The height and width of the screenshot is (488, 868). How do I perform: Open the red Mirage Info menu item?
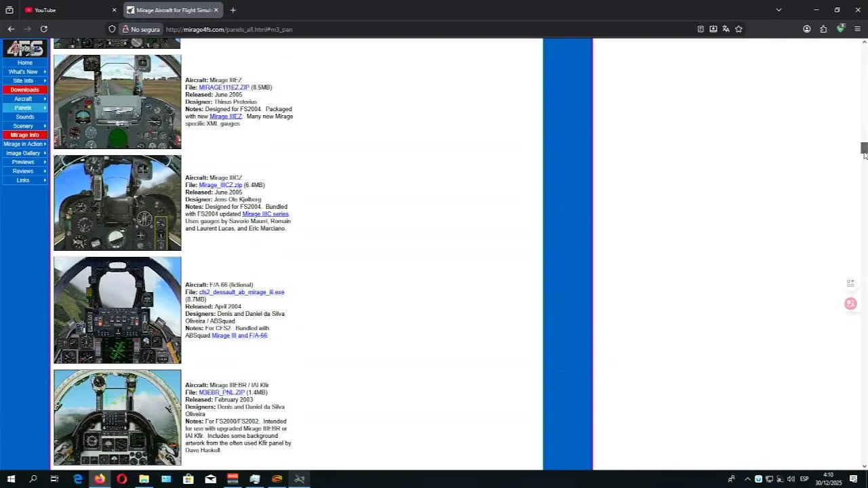25,135
